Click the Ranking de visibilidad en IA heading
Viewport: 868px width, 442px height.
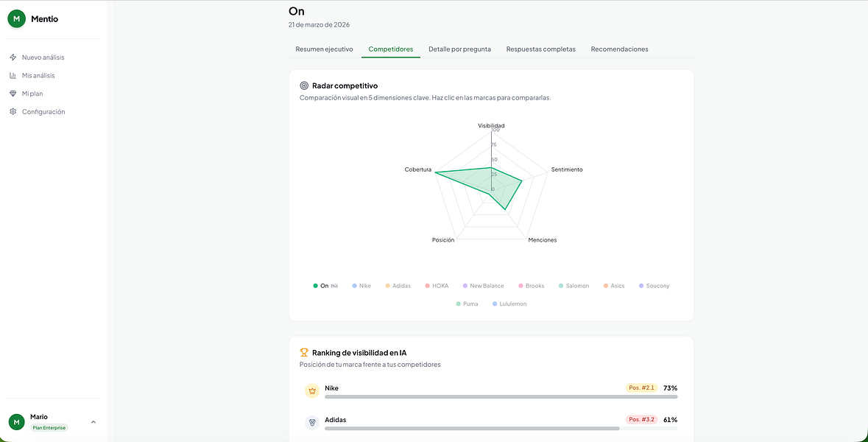point(360,352)
